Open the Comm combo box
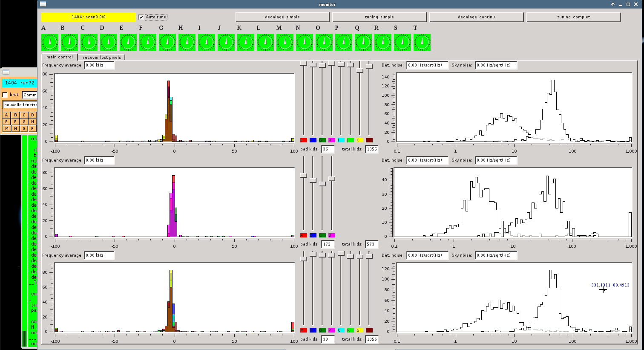The height and width of the screenshot is (350, 644). pos(30,95)
